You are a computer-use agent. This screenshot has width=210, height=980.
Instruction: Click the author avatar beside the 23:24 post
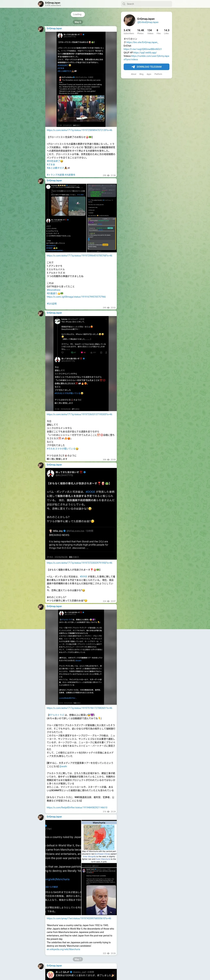41,607
